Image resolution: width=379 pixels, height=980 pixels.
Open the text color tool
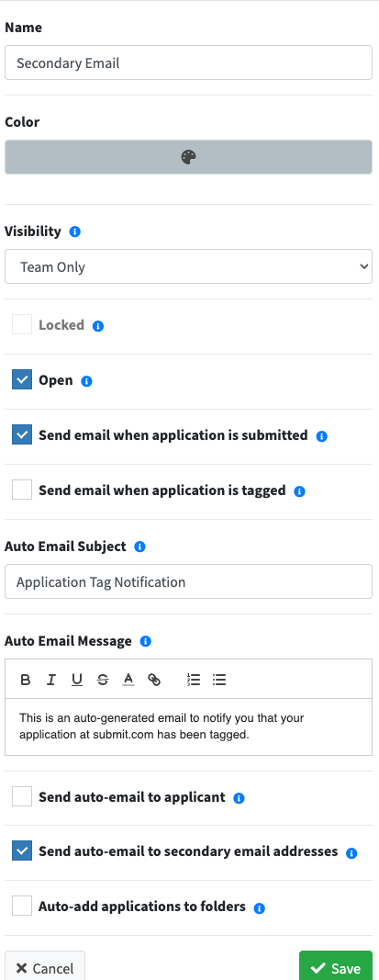click(128, 680)
